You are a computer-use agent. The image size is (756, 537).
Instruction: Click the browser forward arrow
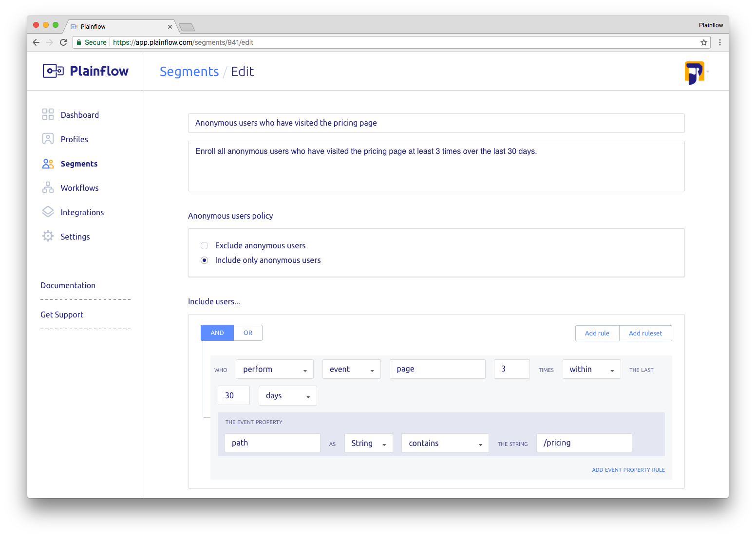pyautogui.click(x=50, y=42)
